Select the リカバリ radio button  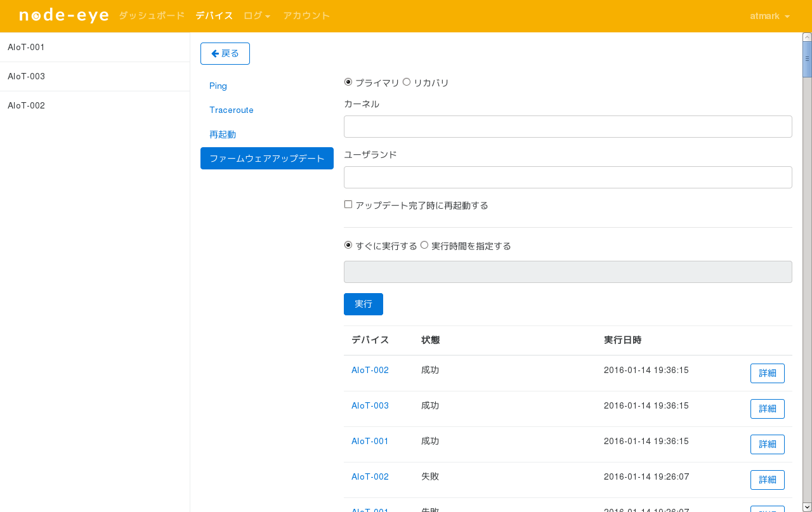pyautogui.click(x=407, y=82)
